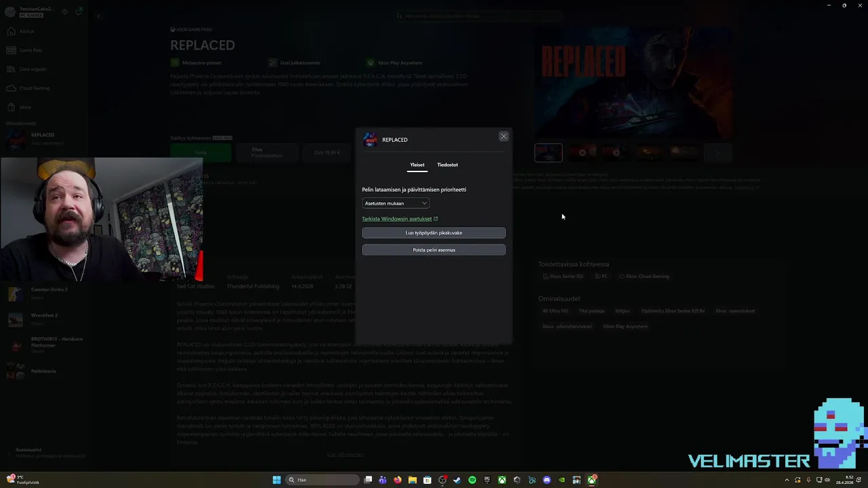Open the Asetusten mukaan priority dropdown
Screen dimensions: 868x488
tap(395, 203)
